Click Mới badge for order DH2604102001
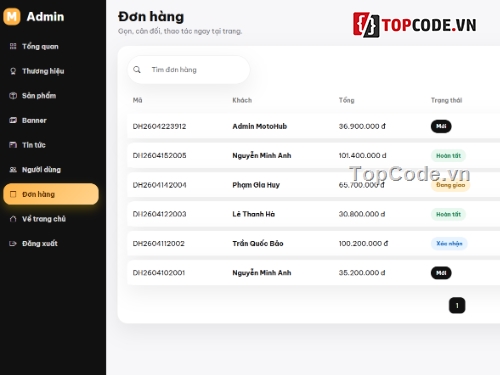The height and width of the screenshot is (375, 500). coord(441,273)
